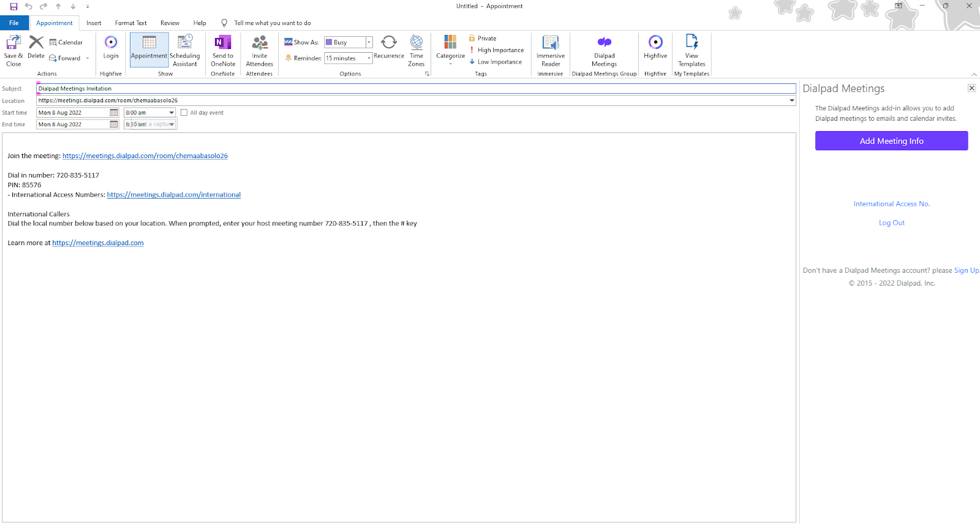The width and height of the screenshot is (980, 524).
Task: Enable the All day event checkbox
Action: point(184,113)
